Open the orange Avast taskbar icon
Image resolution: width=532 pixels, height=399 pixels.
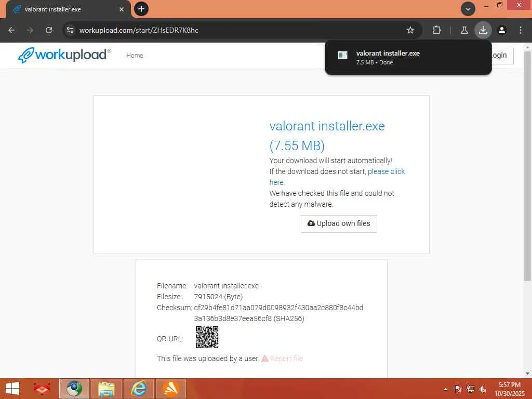click(x=170, y=389)
